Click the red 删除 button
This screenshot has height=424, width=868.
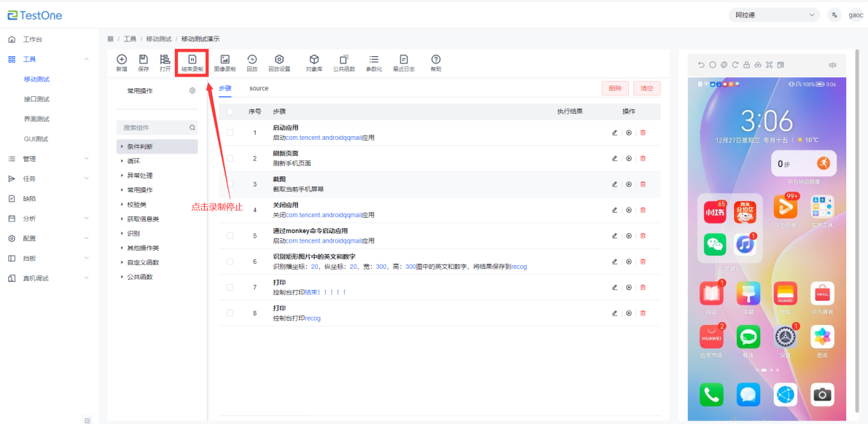tap(614, 88)
